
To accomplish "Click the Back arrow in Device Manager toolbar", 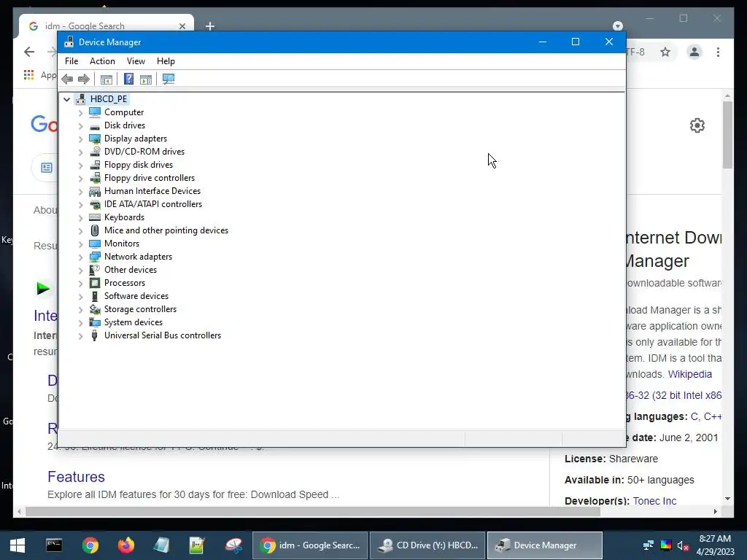I will point(67,79).
